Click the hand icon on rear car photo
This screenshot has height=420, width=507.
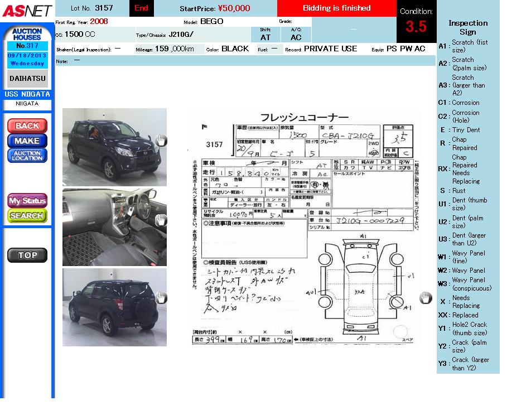(x=160, y=298)
